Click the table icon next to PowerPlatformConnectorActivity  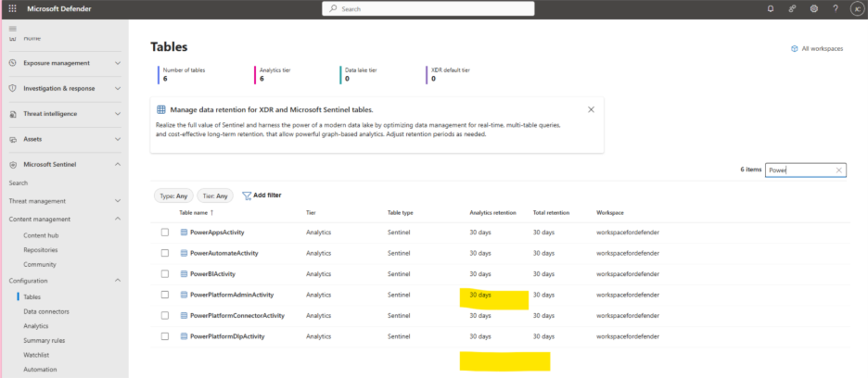point(185,315)
